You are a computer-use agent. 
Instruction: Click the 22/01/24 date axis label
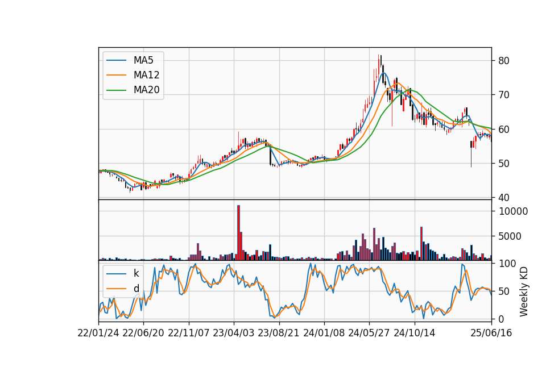(98, 333)
